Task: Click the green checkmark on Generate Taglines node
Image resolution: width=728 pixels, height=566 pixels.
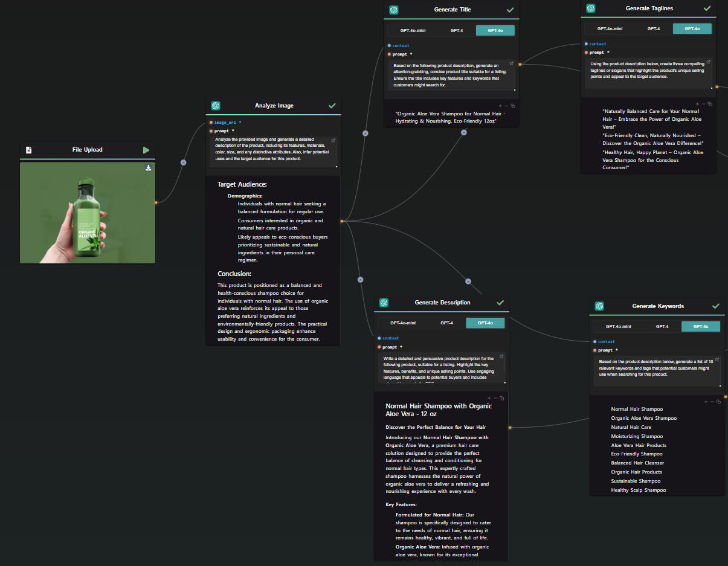Action: [707, 8]
